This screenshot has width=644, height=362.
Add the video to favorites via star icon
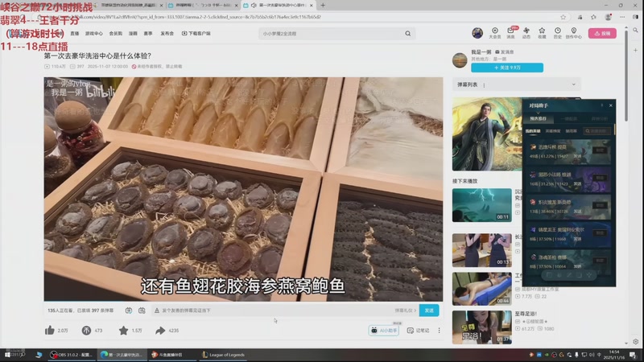point(123,330)
